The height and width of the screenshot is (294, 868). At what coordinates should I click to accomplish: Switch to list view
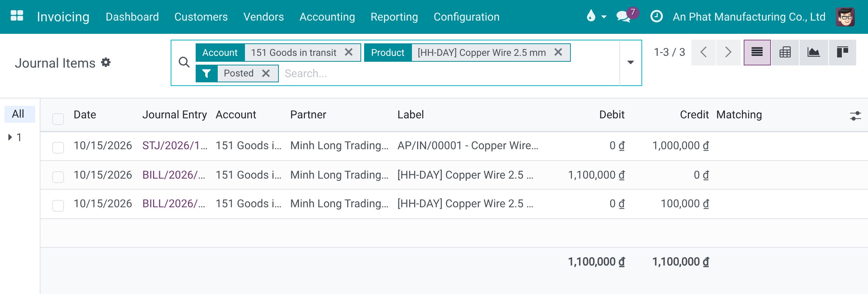[x=757, y=52]
